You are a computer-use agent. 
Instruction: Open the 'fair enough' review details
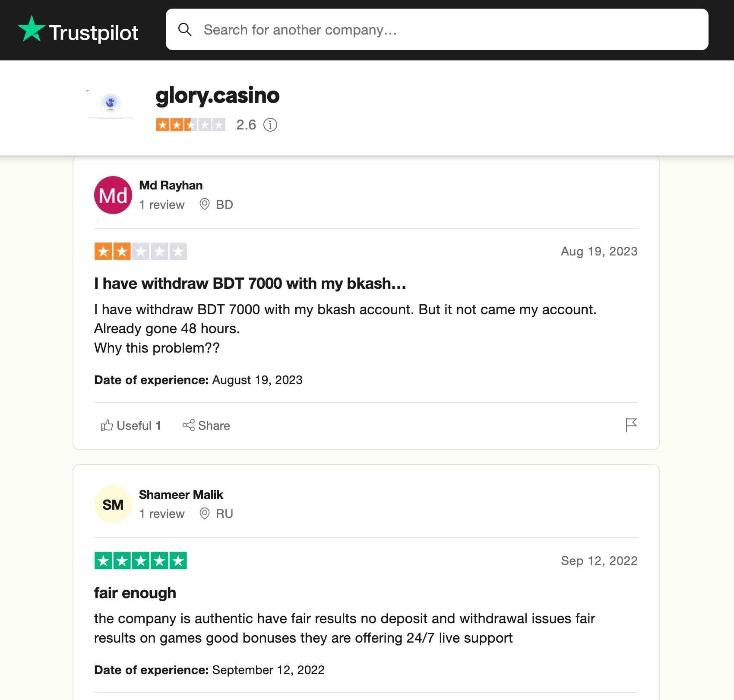(x=135, y=593)
